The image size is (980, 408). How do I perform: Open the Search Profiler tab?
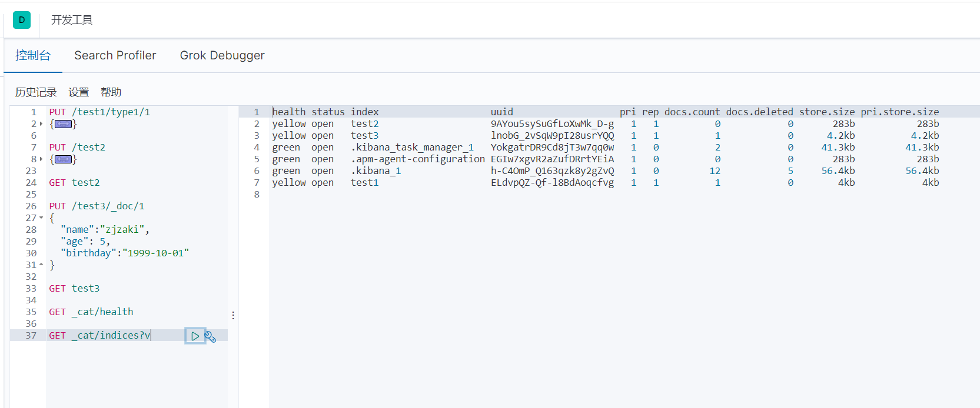[x=115, y=55]
